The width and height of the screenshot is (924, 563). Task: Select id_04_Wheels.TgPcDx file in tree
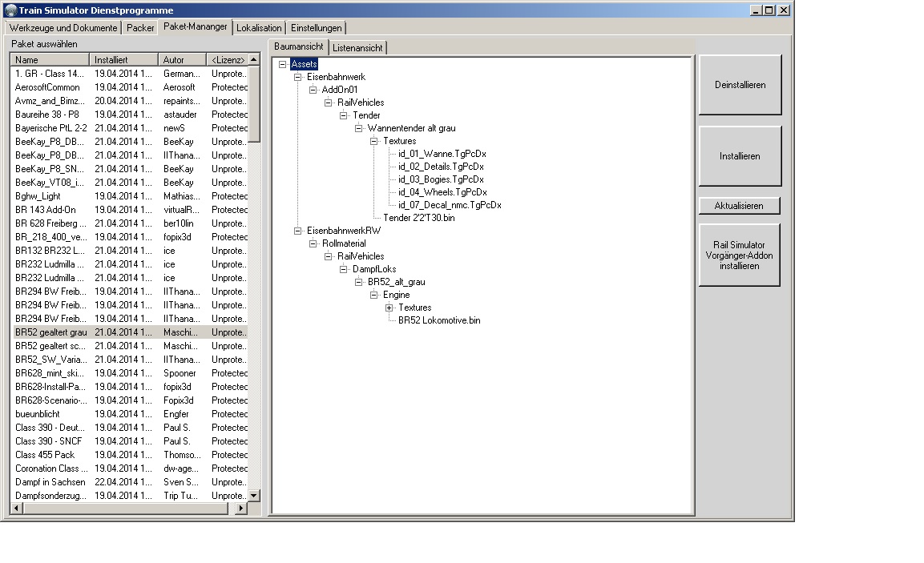(x=442, y=192)
